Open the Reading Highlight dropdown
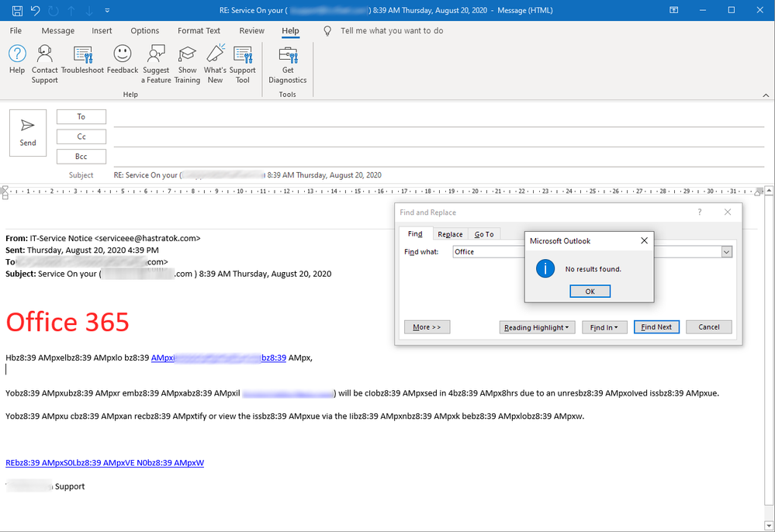The width and height of the screenshot is (775, 532). (x=538, y=327)
